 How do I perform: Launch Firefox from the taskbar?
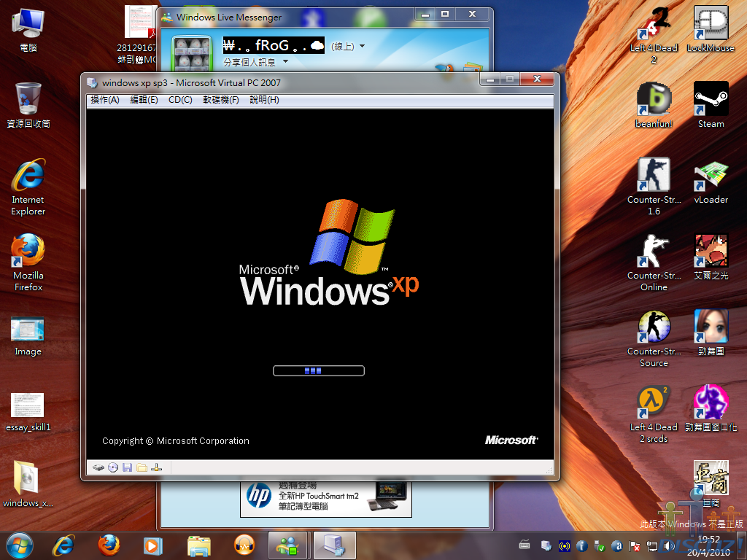pyautogui.click(x=109, y=545)
